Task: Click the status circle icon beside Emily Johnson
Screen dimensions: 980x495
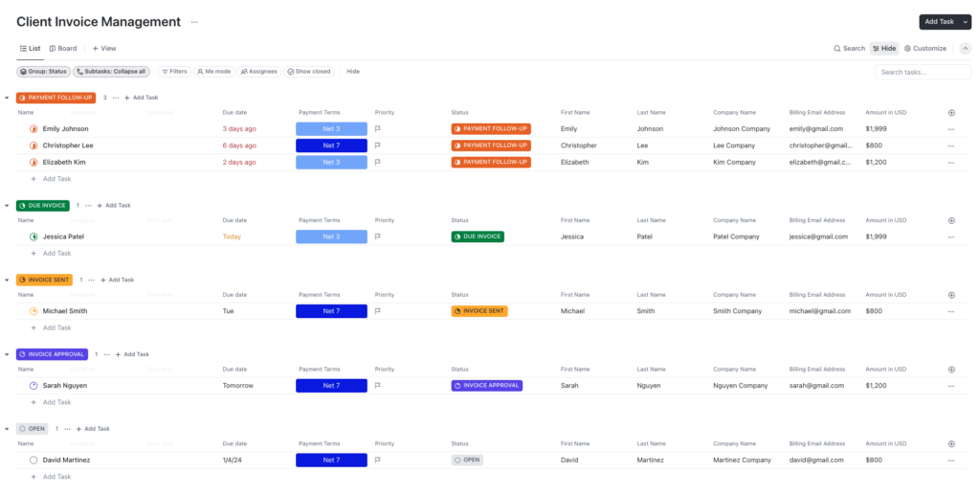Action: coord(33,128)
